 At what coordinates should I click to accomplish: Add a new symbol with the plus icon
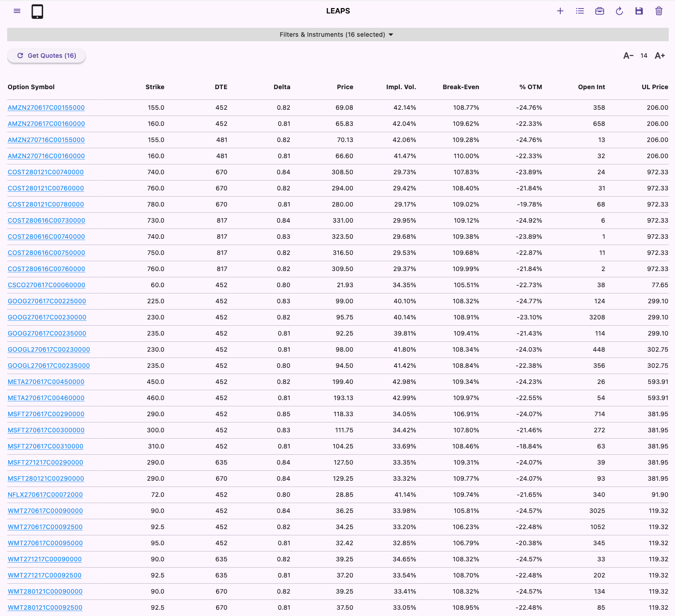(x=560, y=11)
